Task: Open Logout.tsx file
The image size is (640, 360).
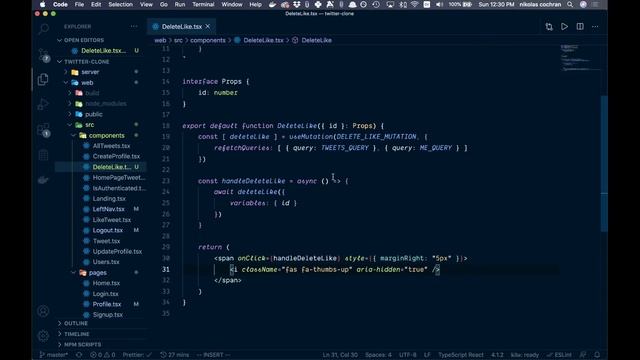Action: (107, 230)
